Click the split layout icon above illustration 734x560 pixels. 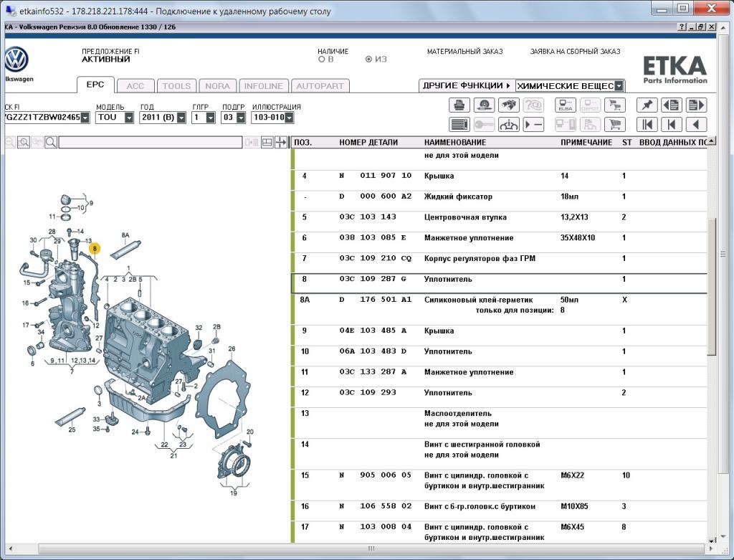pos(267,143)
